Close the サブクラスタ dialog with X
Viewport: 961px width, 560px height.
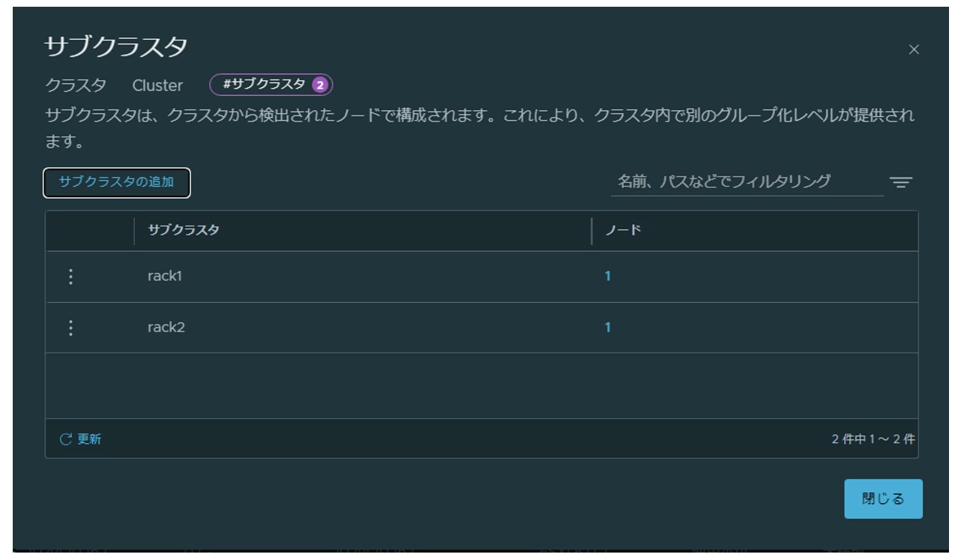[913, 50]
